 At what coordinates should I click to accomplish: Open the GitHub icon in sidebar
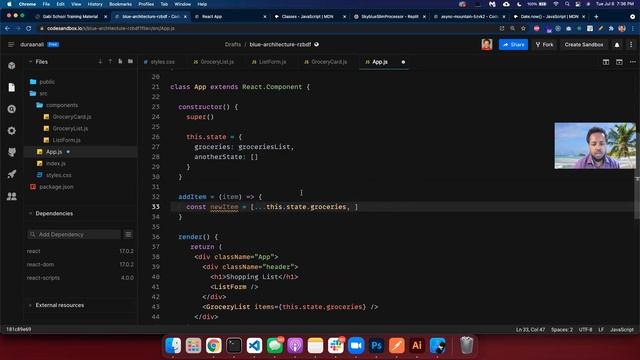point(11,152)
